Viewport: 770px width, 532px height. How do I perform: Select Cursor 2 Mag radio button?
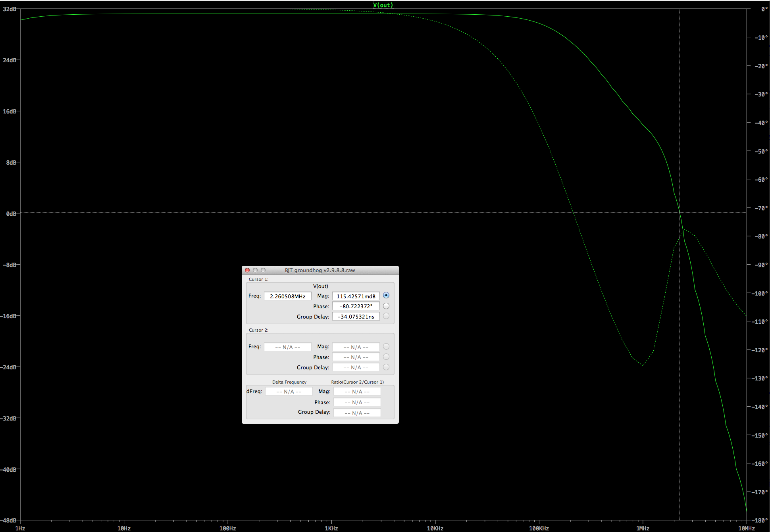click(386, 346)
